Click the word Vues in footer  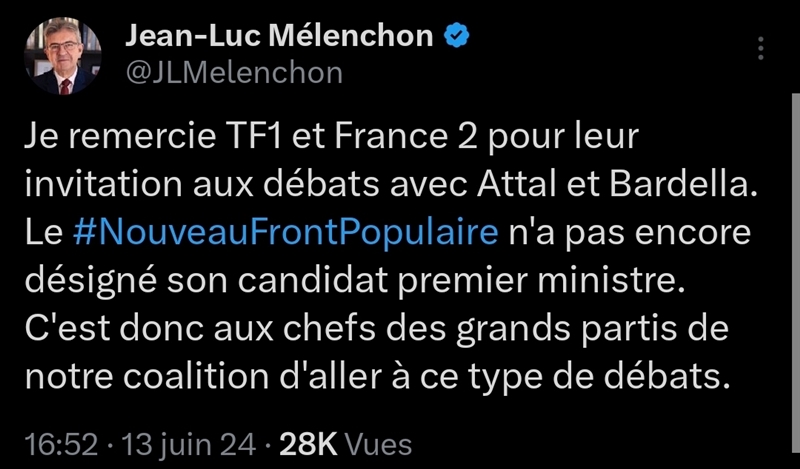(x=379, y=445)
